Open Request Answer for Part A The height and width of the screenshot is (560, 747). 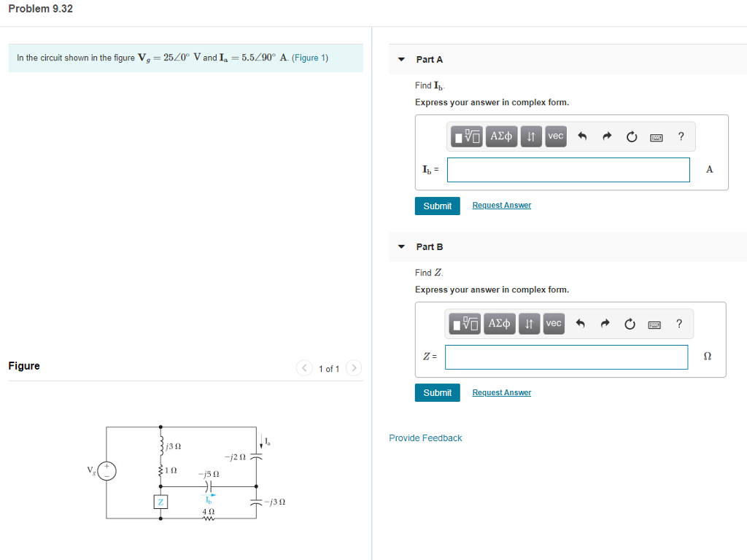[x=501, y=205]
